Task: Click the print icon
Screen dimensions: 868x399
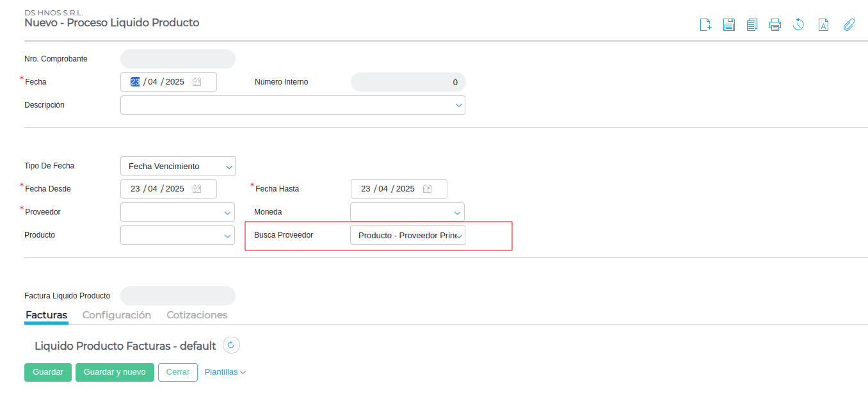Action: [775, 25]
